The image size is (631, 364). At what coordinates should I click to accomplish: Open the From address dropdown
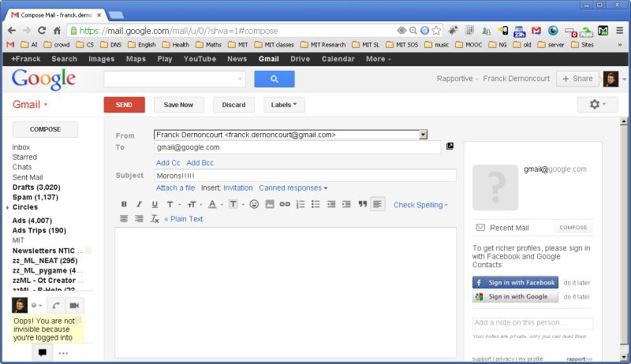(423, 135)
